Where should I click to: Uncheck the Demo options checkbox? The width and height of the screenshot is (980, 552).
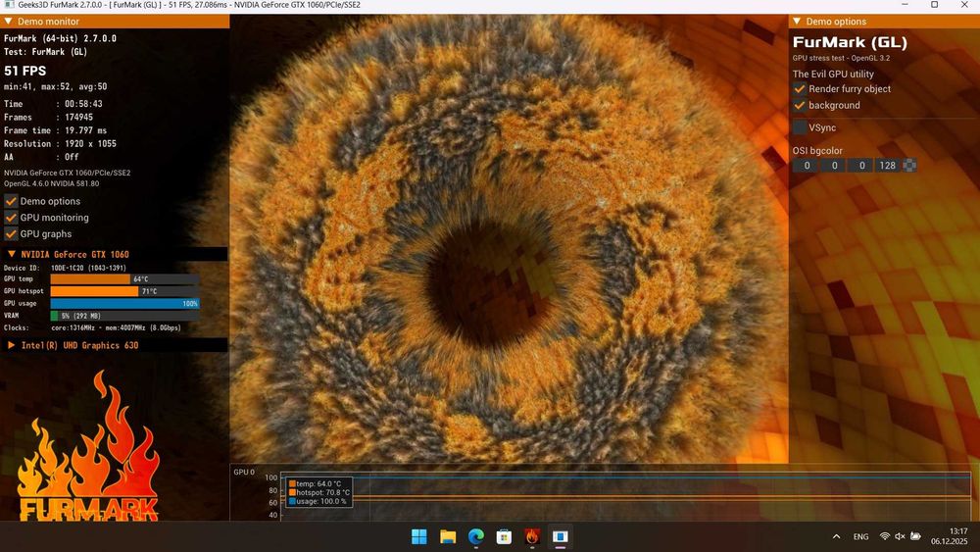pyautogui.click(x=11, y=201)
